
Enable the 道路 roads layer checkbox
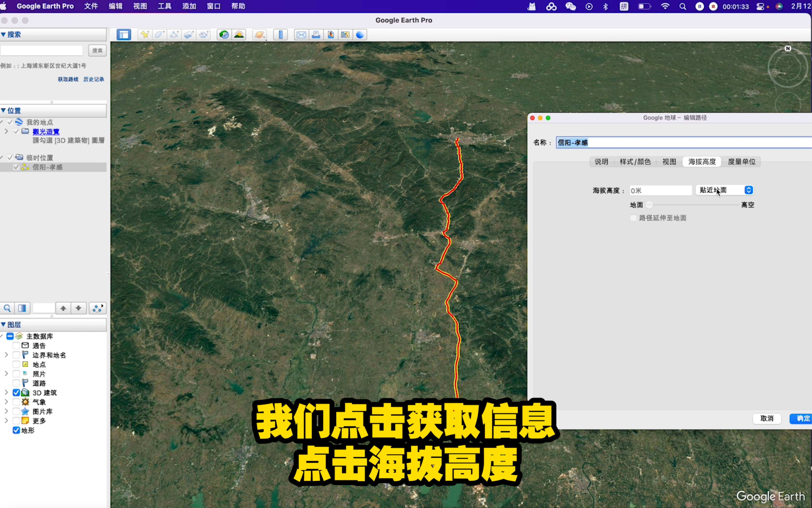tap(16, 383)
